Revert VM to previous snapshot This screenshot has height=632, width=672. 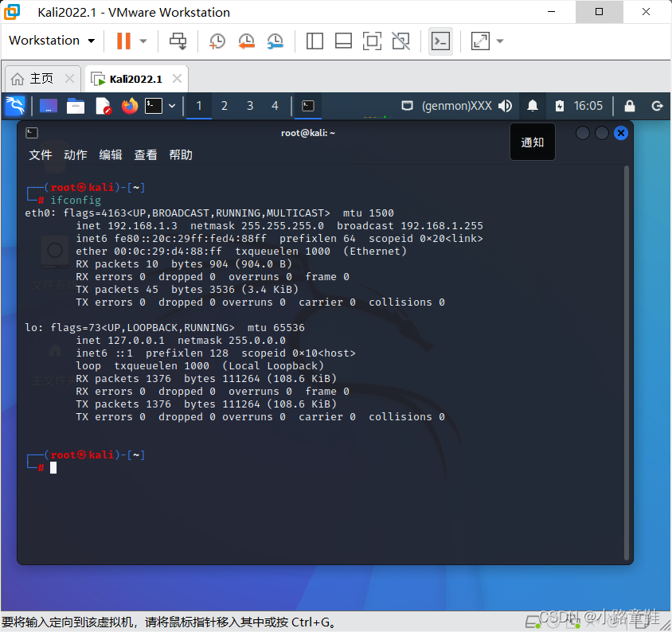(247, 41)
